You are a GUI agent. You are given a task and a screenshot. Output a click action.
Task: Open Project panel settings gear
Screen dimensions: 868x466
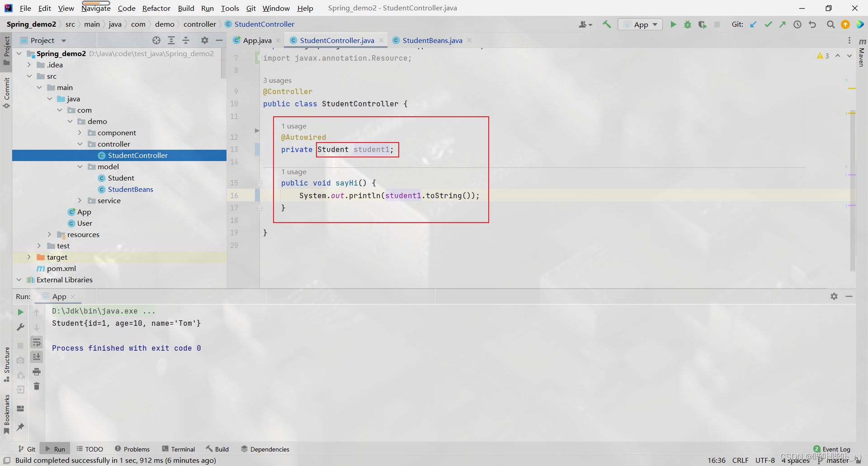(x=205, y=40)
